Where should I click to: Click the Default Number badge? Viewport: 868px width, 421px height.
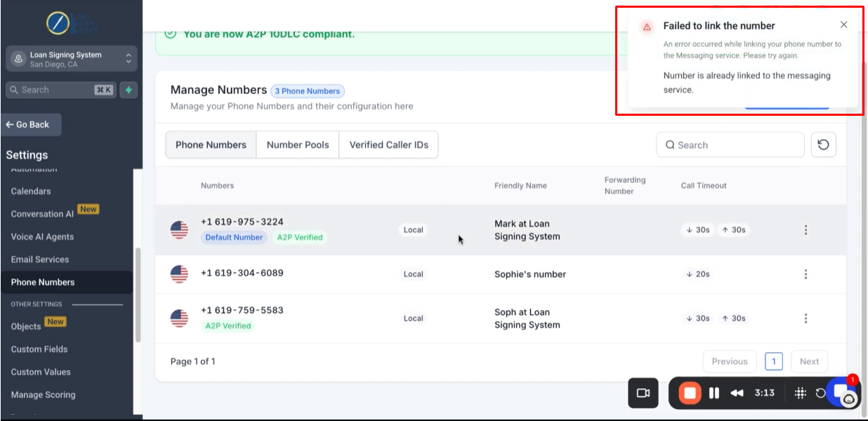(234, 237)
